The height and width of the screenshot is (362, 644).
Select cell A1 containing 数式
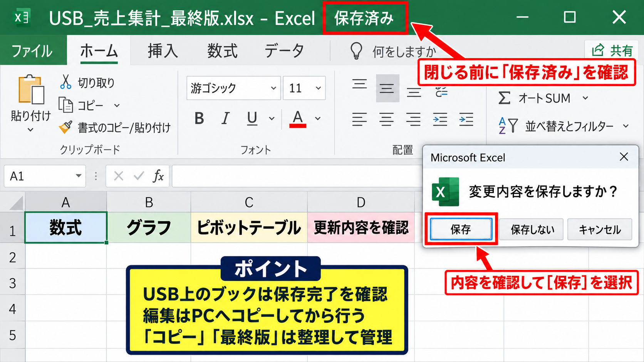tap(66, 228)
